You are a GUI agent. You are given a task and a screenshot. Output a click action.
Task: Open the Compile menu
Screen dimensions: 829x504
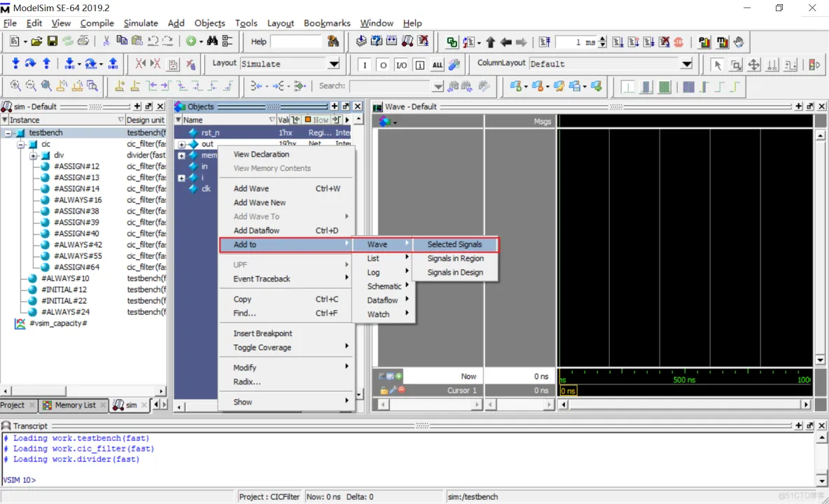(x=97, y=23)
